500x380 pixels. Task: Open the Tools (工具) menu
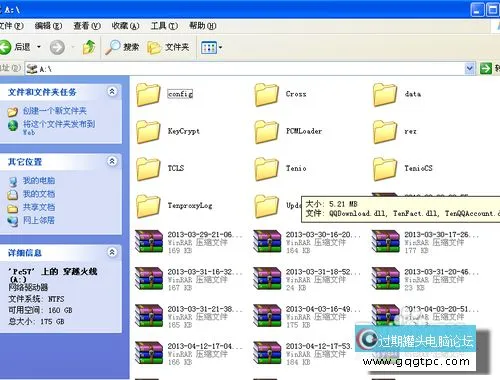(x=164, y=26)
